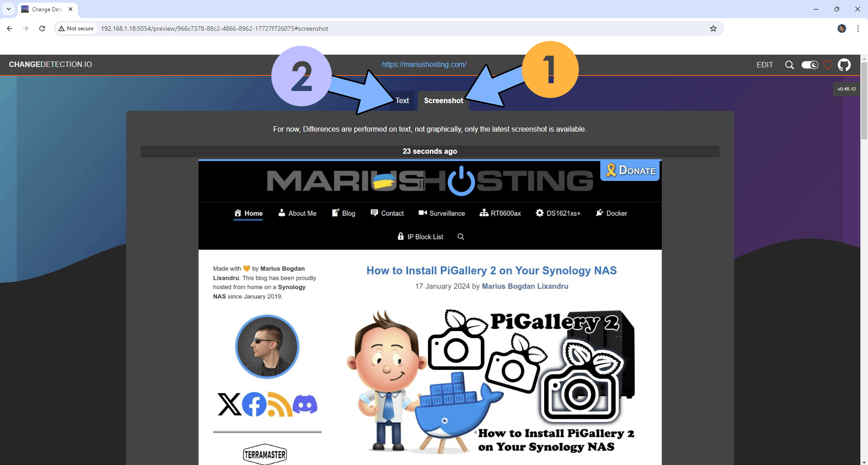Screen dimensions: 868x465
Task: Click the Home house icon in nav
Action: pyautogui.click(x=238, y=213)
